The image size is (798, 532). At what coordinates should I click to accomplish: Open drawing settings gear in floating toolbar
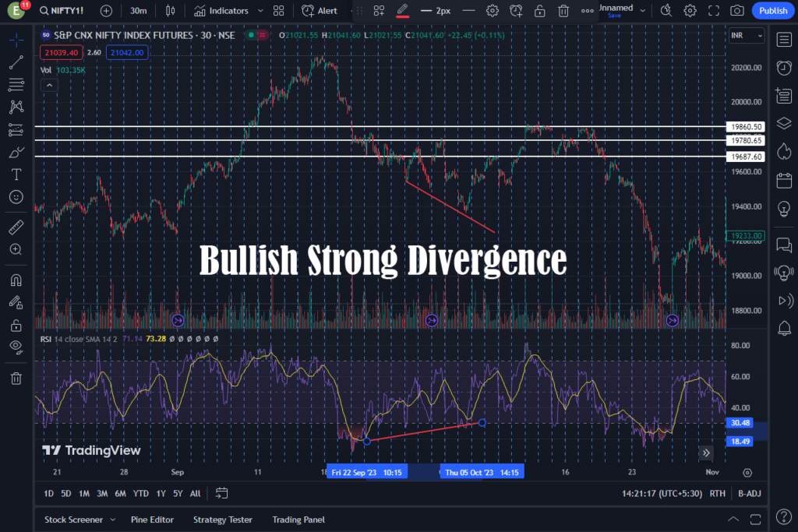[x=493, y=11]
